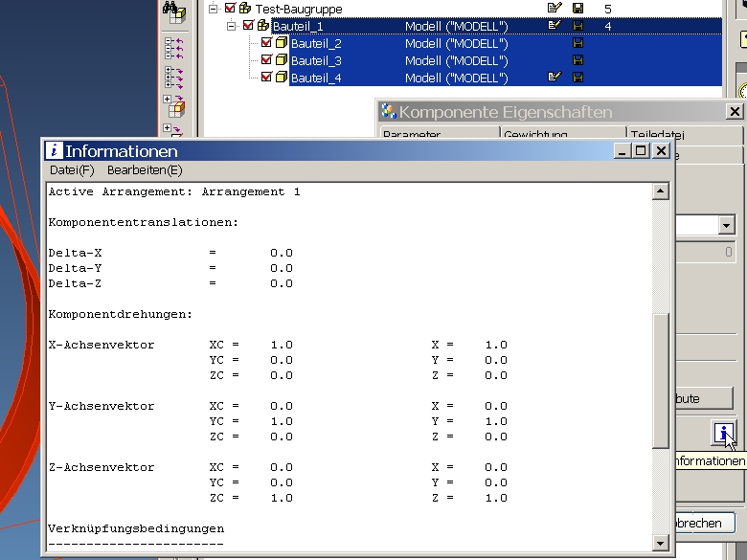The height and width of the screenshot is (560, 747).
Task: Uncheck the Bauteil_4 checkbox
Action: click(x=266, y=78)
